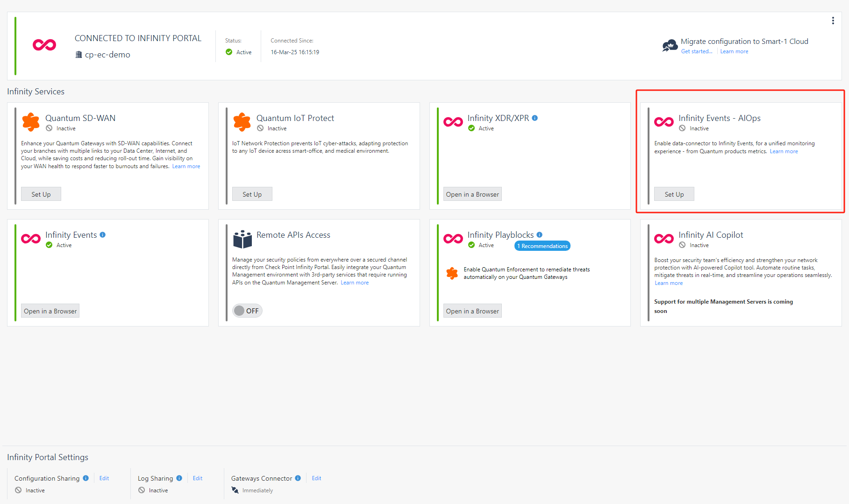
Task: Toggle Remote APIs Access switch on
Action: pyautogui.click(x=247, y=311)
